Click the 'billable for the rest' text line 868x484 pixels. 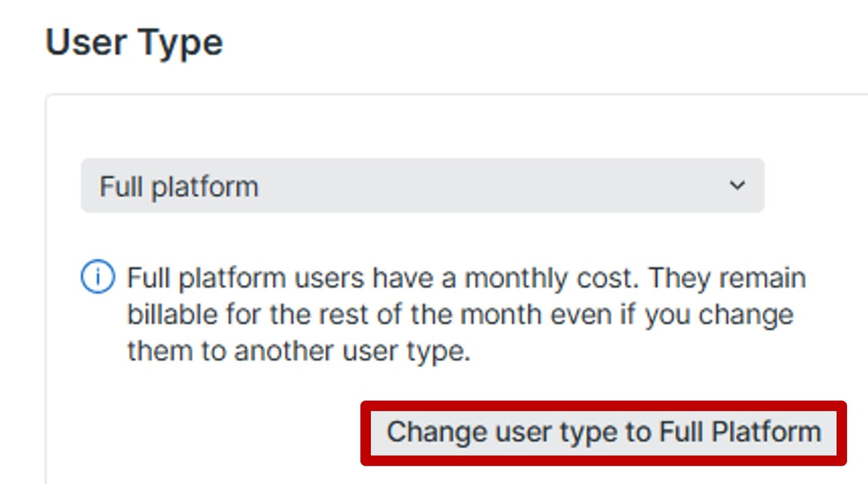pyautogui.click(x=460, y=315)
